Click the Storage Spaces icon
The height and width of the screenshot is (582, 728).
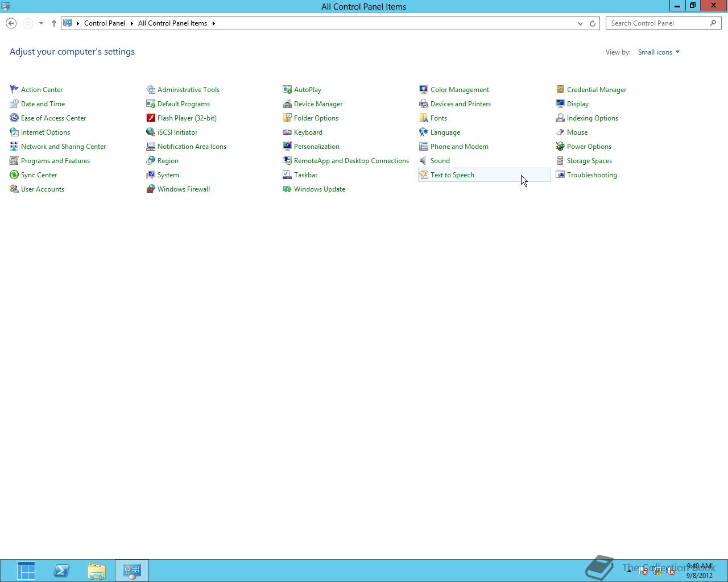point(560,160)
